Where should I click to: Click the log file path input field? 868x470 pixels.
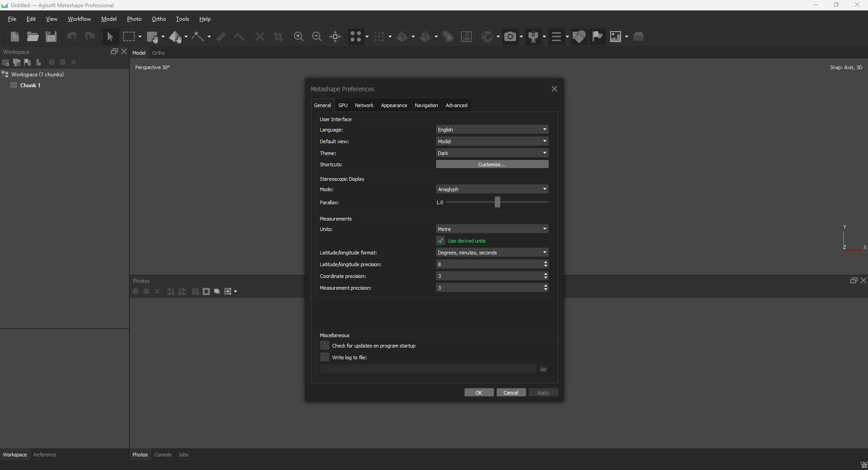pyautogui.click(x=428, y=369)
